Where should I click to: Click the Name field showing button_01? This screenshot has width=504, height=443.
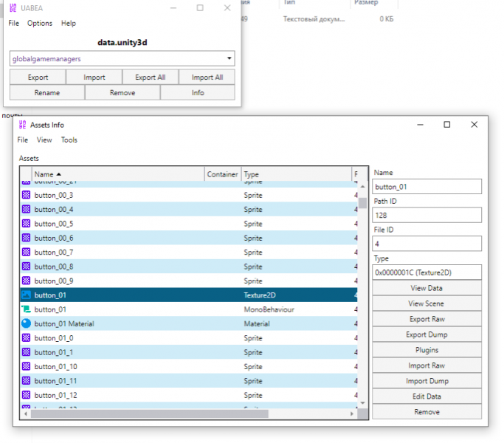tap(427, 187)
